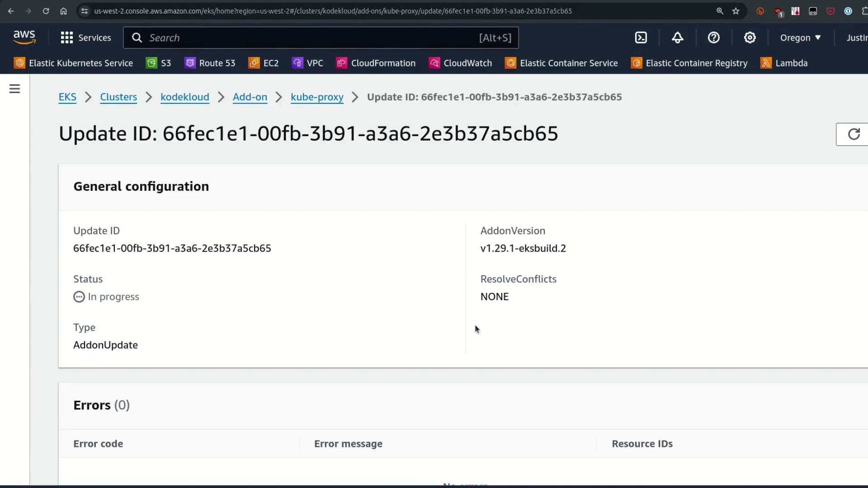Open AWS CloudShell terminal icon
This screenshot has height=488, width=868.
pos(641,38)
